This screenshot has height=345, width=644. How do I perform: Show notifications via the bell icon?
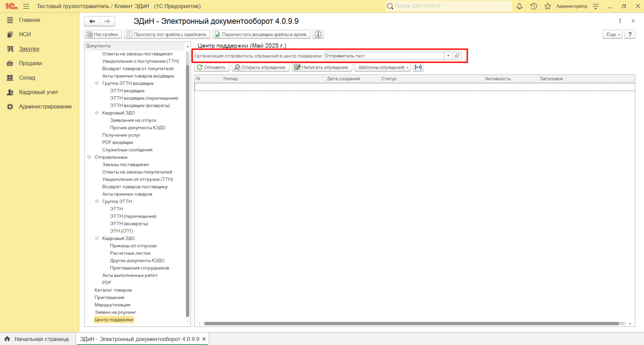520,6
